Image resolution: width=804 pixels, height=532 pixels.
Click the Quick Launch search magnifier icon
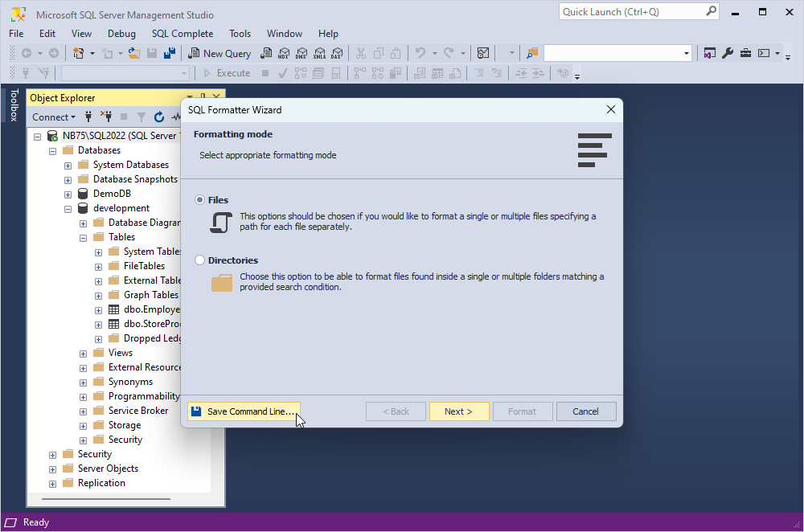tap(711, 11)
